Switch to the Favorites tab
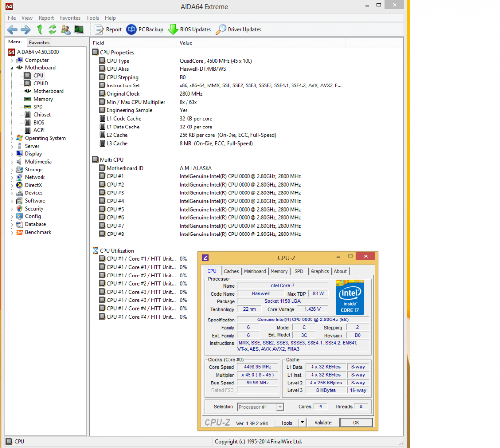 coord(39,43)
